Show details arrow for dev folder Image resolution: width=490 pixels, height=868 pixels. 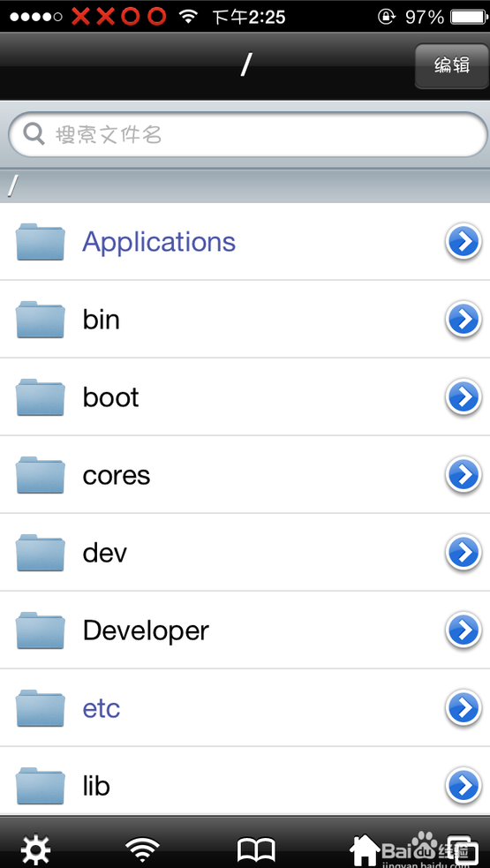pyautogui.click(x=463, y=553)
